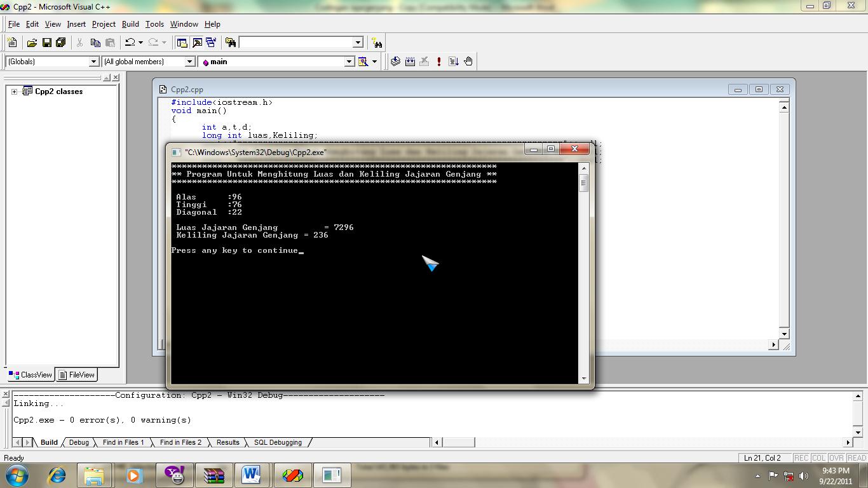Image resolution: width=868 pixels, height=488 pixels.
Task: Click the console scroll down arrow
Action: pos(584,379)
